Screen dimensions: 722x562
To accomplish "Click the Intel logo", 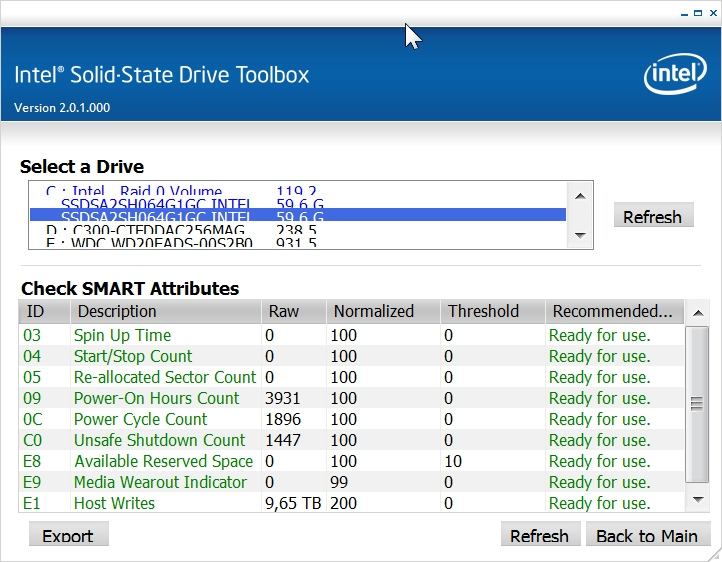I will 675,74.
